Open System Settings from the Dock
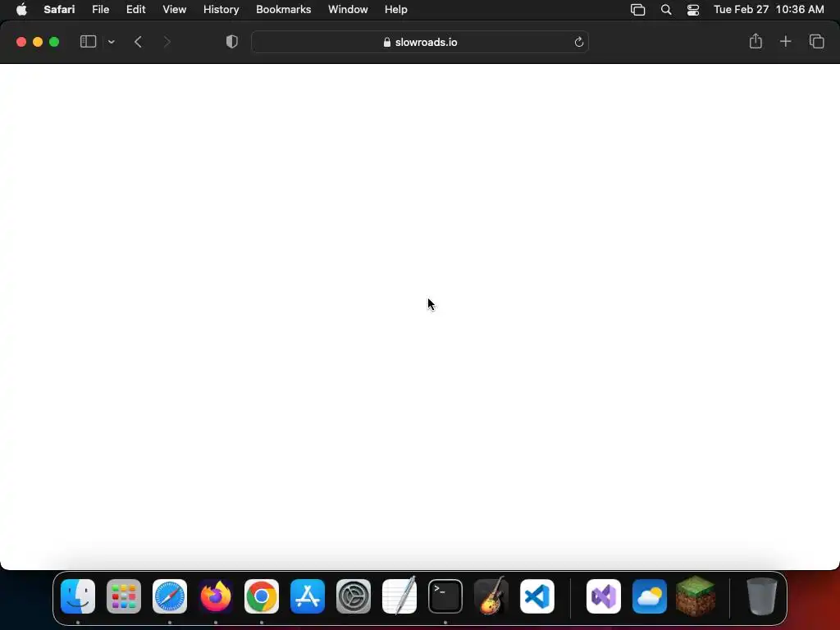This screenshot has width=840, height=630. click(x=354, y=596)
